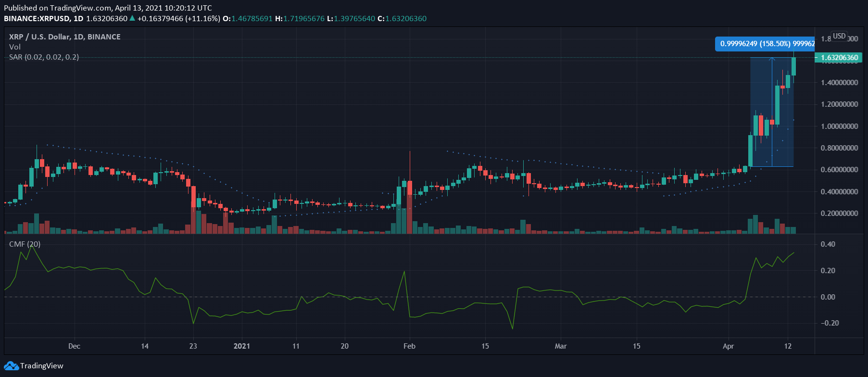Click the 2021 year marker on time axis

coord(242,346)
